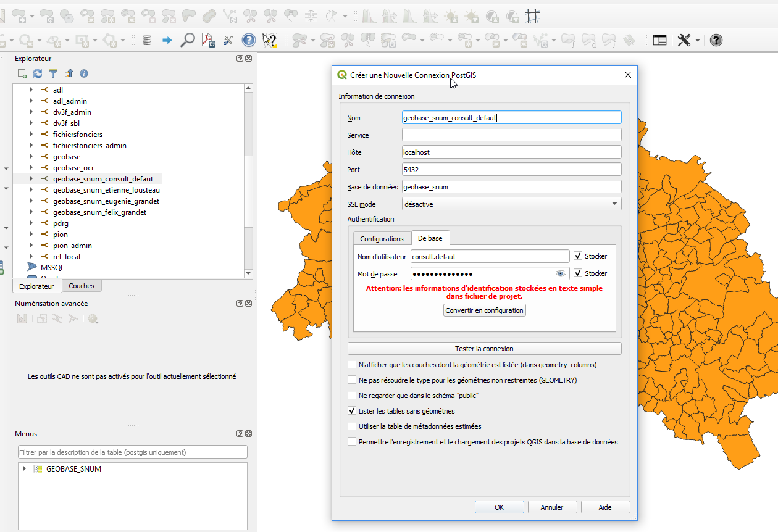Click the Hôte field containing localhost
Viewport: 778px width, 532px height.
click(x=512, y=152)
